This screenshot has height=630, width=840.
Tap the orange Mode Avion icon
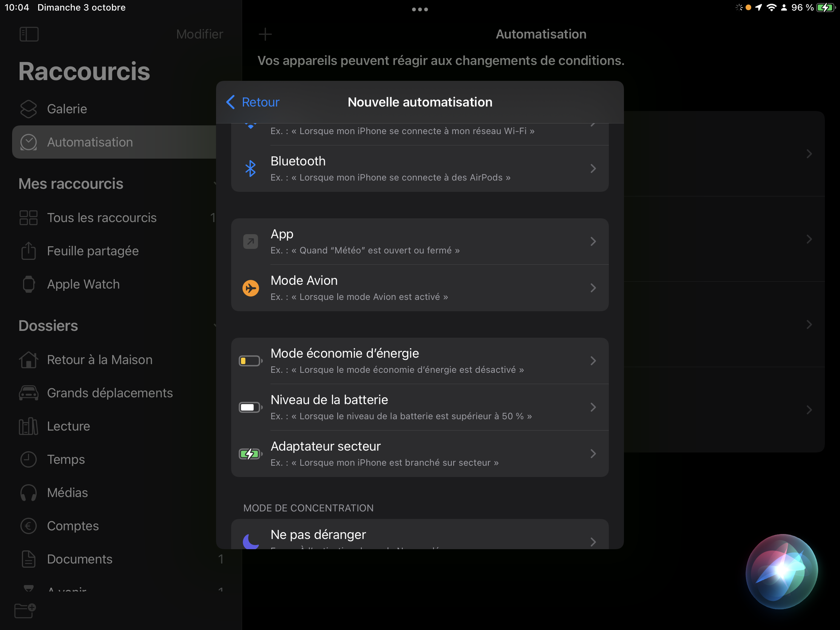click(250, 288)
